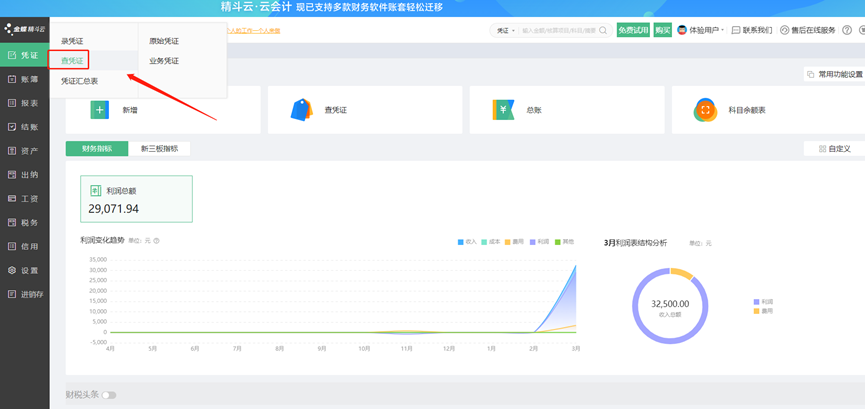Click the 3月利润表结构分析 title

(636, 242)
